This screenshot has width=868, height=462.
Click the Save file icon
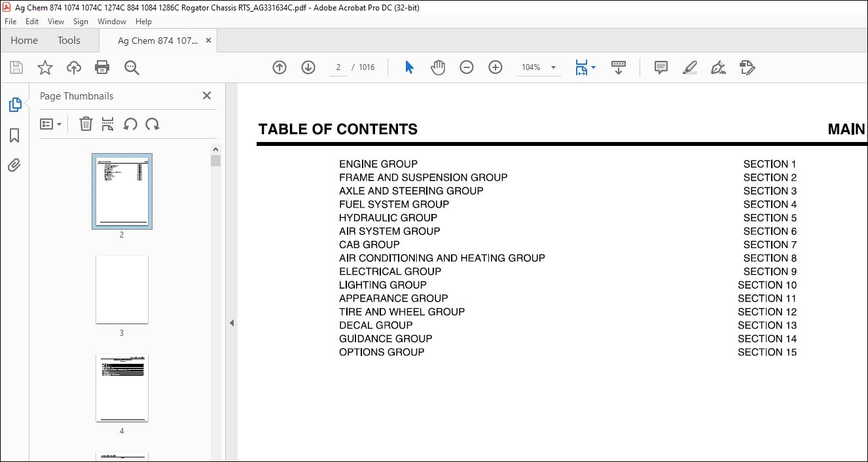pos(16,67)
